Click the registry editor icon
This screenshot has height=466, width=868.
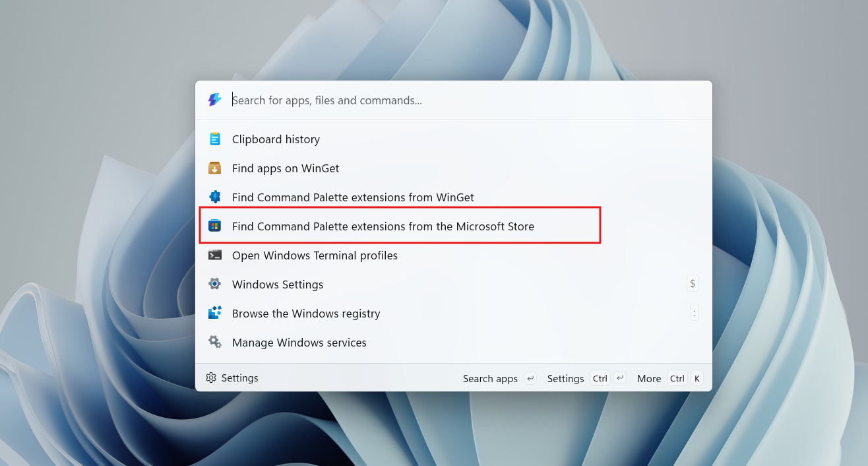click(215, 314)
